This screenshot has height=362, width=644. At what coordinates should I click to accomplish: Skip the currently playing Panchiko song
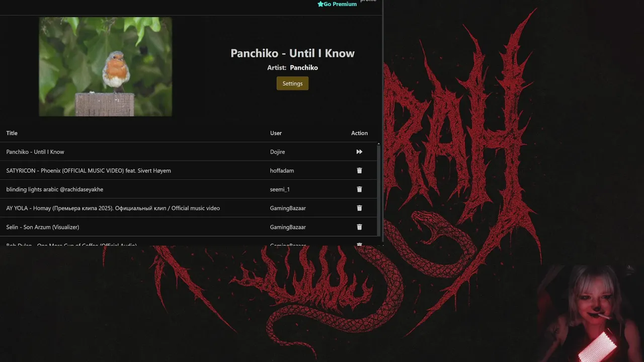pyautogui.click(x=359, y=152)
